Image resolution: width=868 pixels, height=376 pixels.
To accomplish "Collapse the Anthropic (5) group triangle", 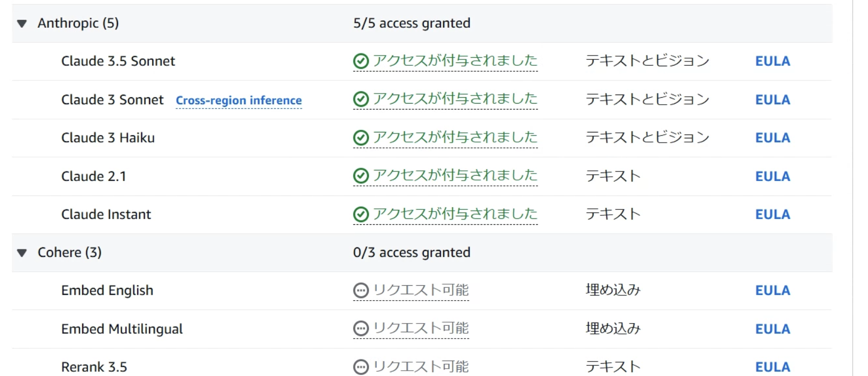I will click(22, 23).
